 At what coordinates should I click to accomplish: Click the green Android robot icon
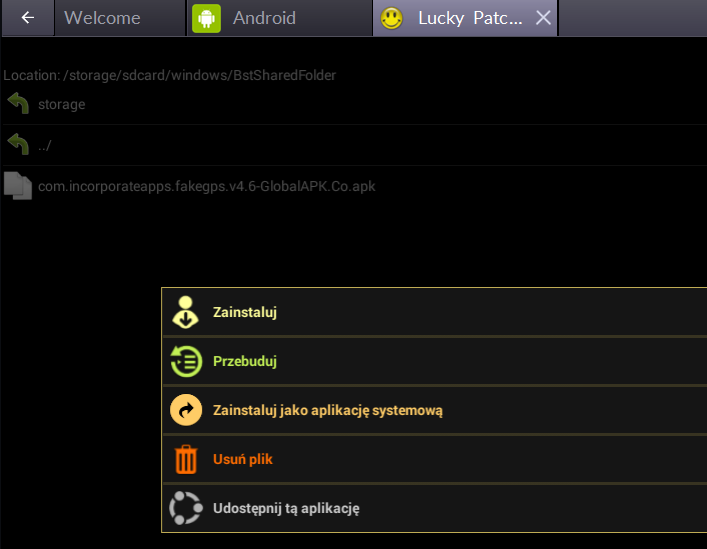207,18
